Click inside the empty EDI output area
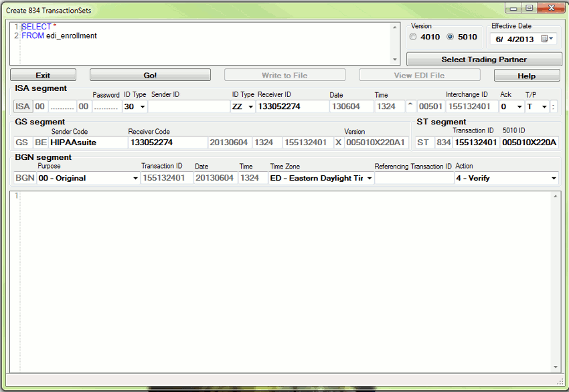Screen dimensions: 569x392 [281, 281]
